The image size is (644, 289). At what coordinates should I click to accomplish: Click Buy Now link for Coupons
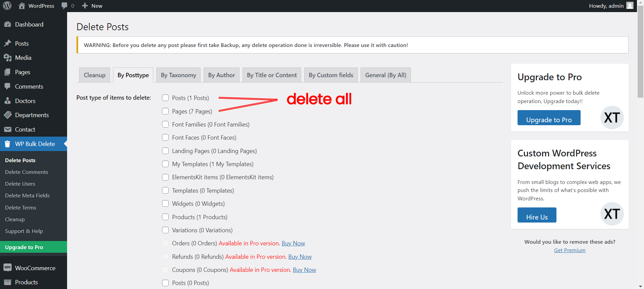point(304,270)
